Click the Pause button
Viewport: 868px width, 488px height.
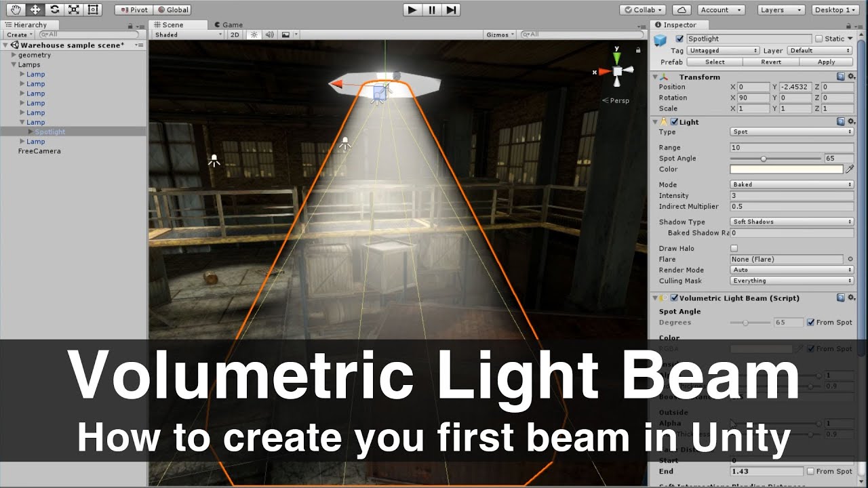pos(432,9)
